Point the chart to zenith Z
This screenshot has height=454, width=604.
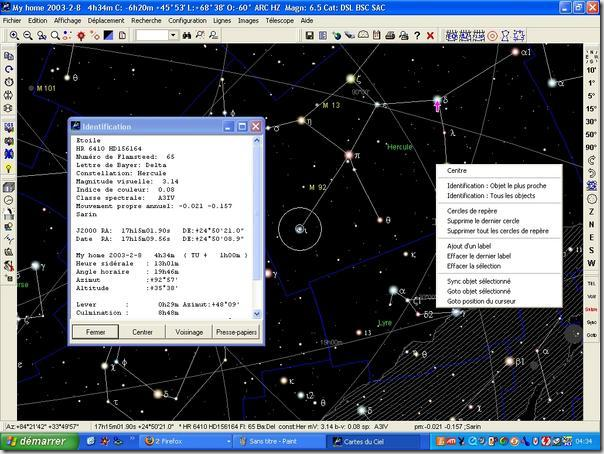pyautogui.click(x=591, y=211)
